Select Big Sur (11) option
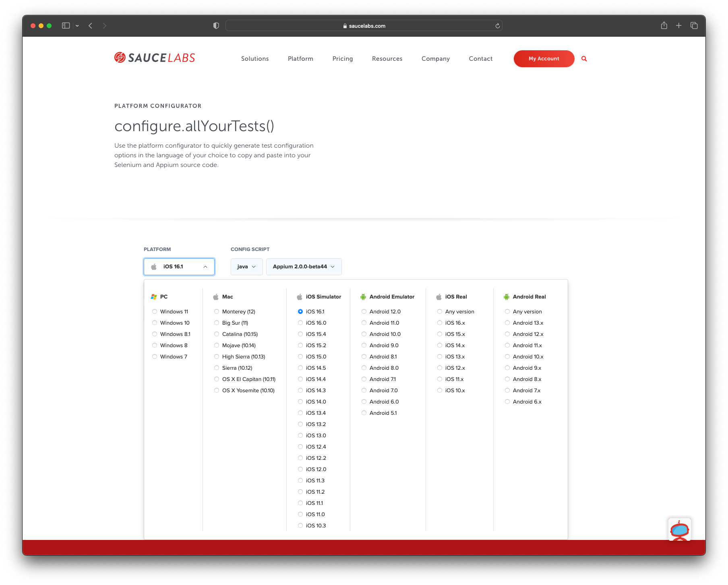Screen dimensions: 728x585 point(232,323)
